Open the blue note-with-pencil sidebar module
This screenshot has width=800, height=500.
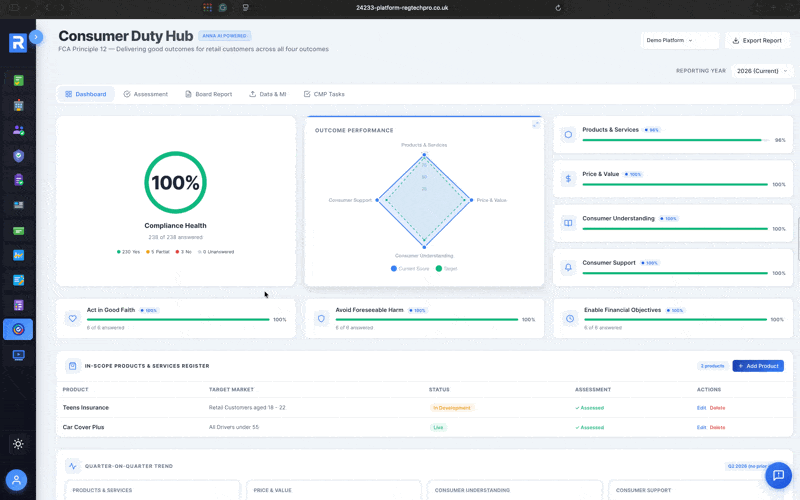click(18, 280)
